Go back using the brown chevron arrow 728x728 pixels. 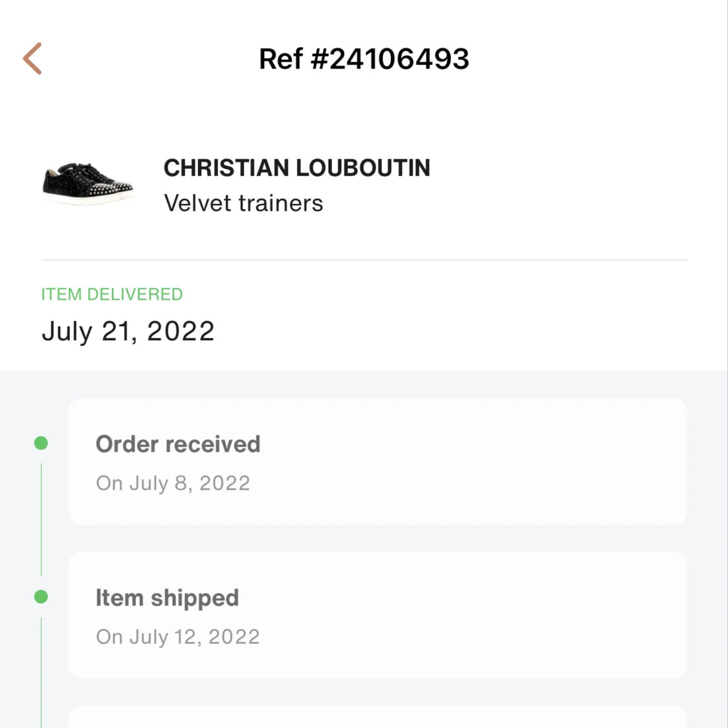pos(32,59)
